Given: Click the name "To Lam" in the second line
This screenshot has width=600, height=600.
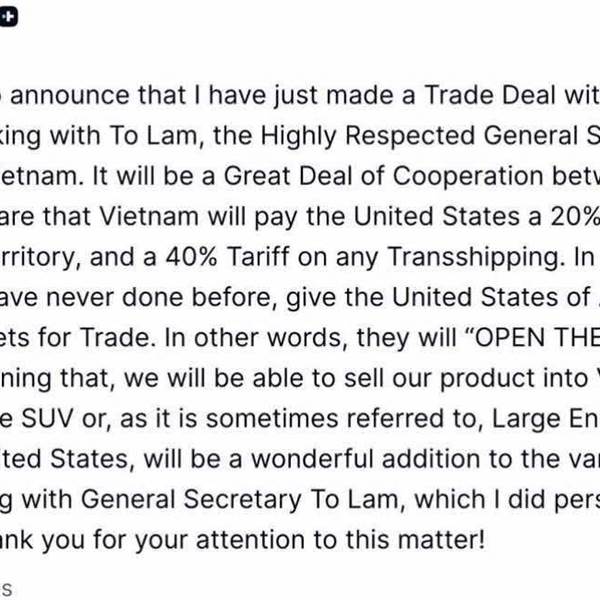Looking at the screenshot, I should pyautogui.click(x=153, y=135).
